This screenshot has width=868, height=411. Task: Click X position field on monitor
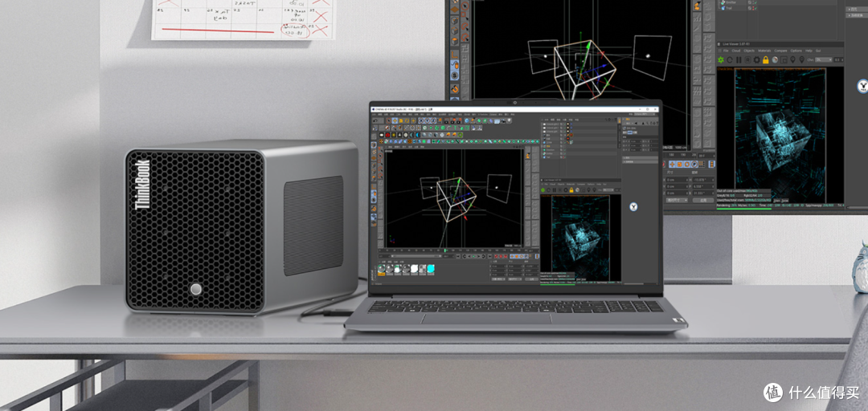[x=677, y=180]
